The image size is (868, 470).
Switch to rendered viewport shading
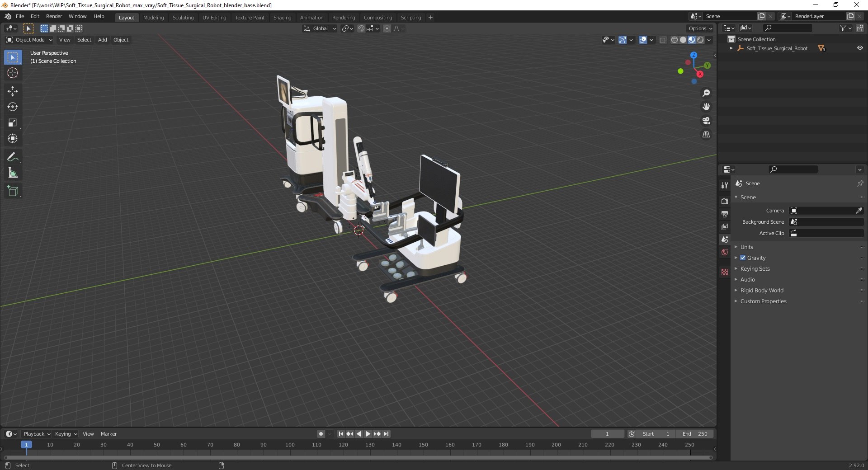click(x=700, y=40)
